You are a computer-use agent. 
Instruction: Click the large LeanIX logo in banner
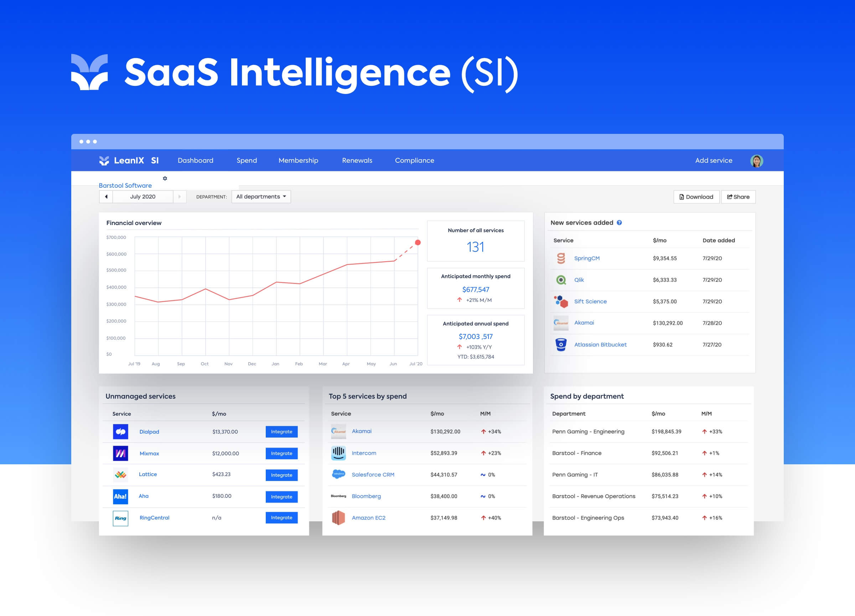pyautogui.click(x=89, y=72)
